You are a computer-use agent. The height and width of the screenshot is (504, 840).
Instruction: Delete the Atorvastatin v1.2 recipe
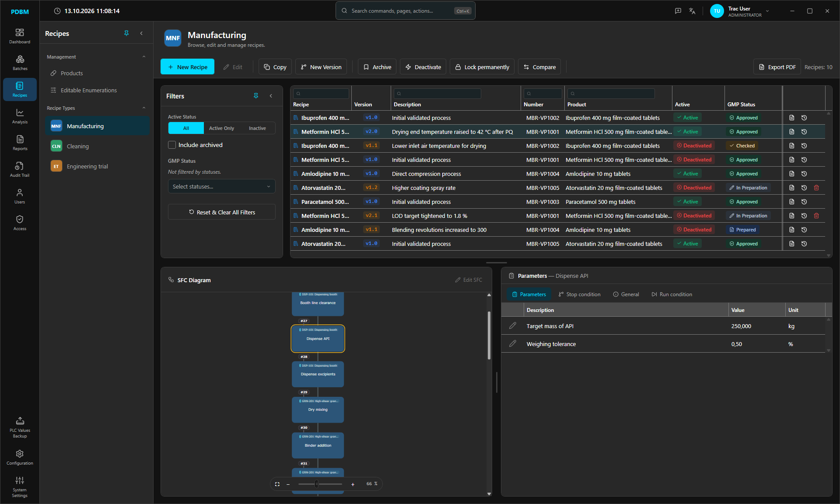point(816,188)
